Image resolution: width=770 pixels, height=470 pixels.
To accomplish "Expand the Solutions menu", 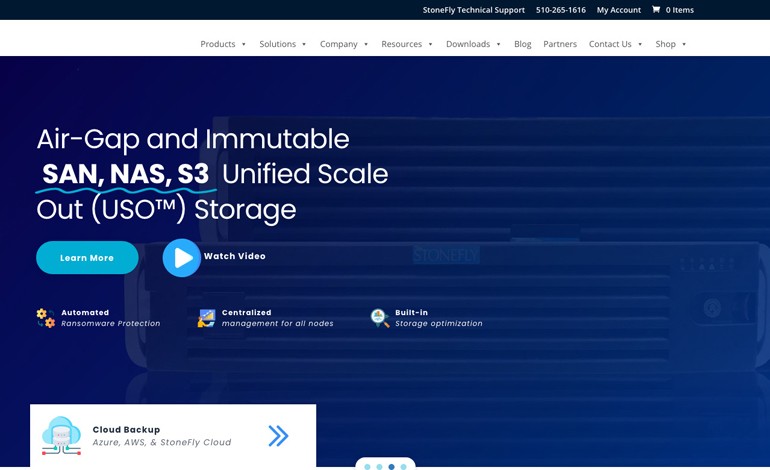I will pyautogui.click(x=283, y=44).
